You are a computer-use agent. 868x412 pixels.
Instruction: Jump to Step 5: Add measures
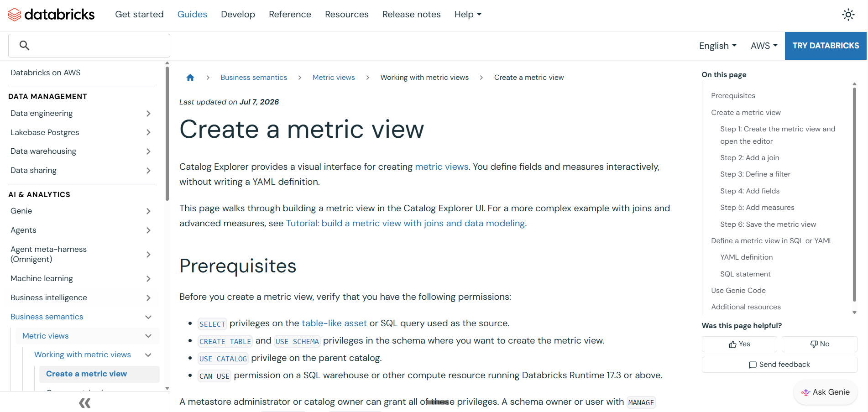click(757, 208)
